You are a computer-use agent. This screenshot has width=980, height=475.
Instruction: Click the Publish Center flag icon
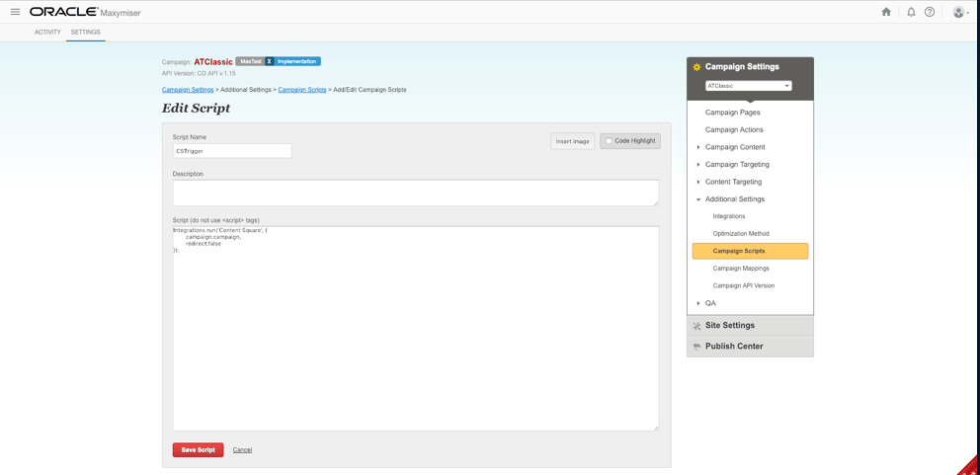pos(696,347)
